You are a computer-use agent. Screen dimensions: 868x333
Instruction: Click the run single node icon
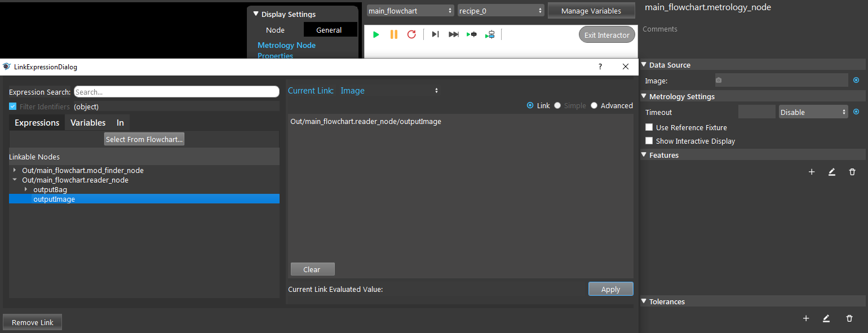472,34
